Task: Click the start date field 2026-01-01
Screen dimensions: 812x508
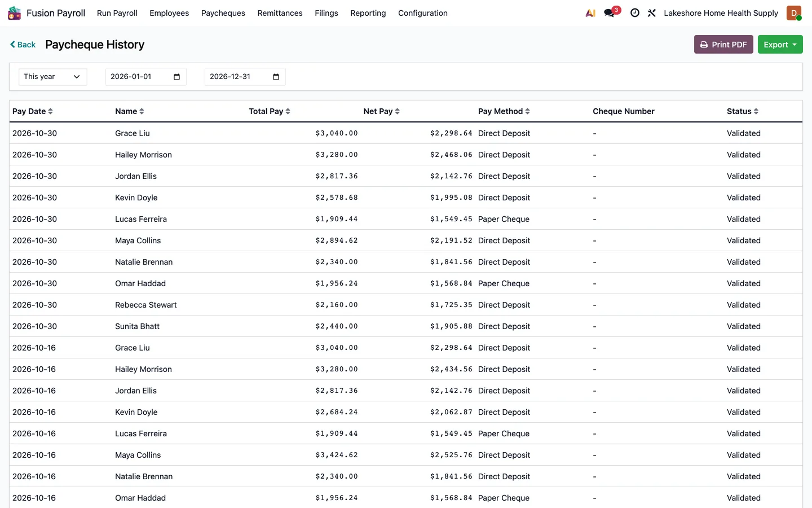Action: pos(146,77)
